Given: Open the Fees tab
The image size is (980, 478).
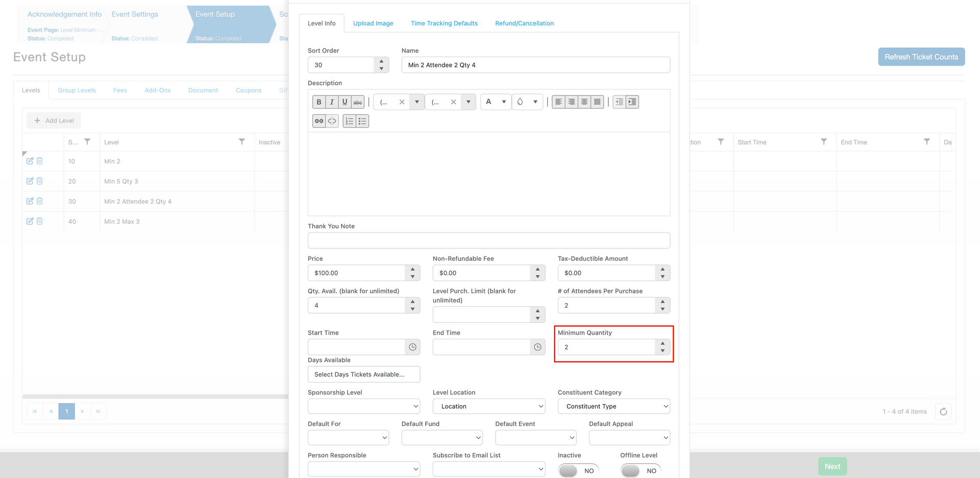Looking at the screenshot, I should [120, 90].
